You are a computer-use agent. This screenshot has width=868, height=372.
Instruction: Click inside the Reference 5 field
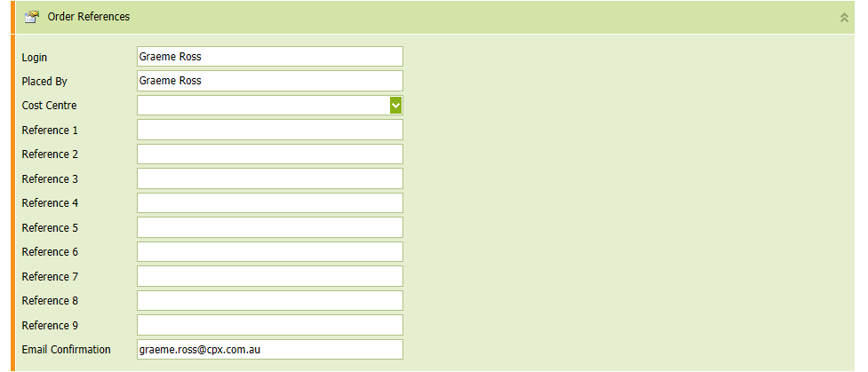269,227
